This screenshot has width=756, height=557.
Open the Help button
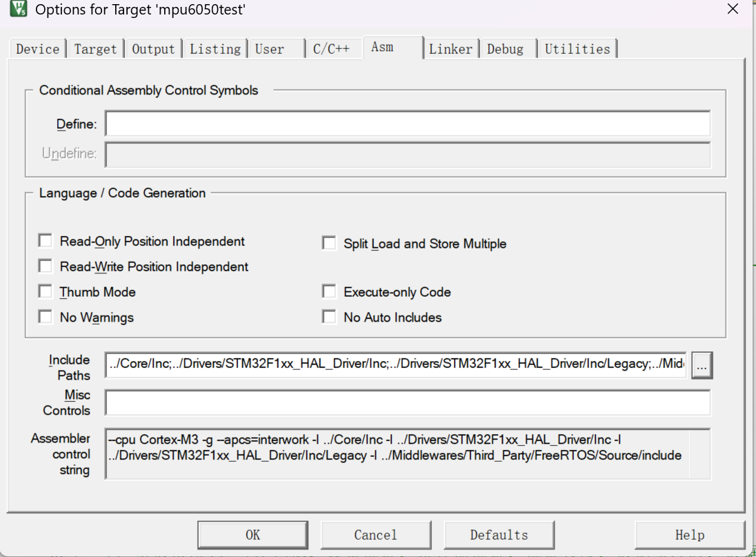[x=690, y=535]
